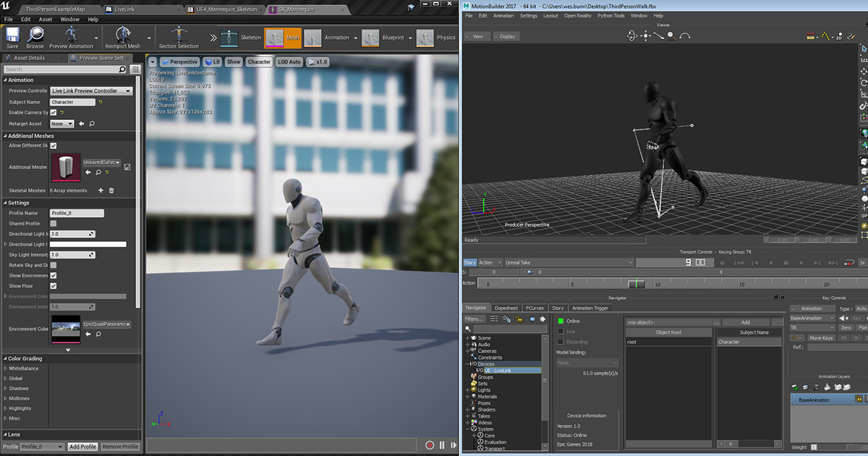Open the Perspective viewport dropdown
Image resolution: width=868 pixels, height=456 pixels.
point(179,62)
